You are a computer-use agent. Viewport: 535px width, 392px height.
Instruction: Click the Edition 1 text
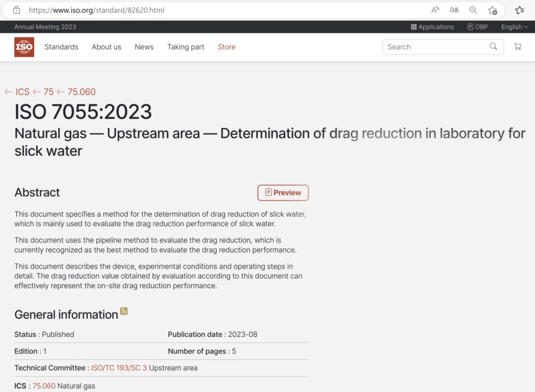pos(30,351)
